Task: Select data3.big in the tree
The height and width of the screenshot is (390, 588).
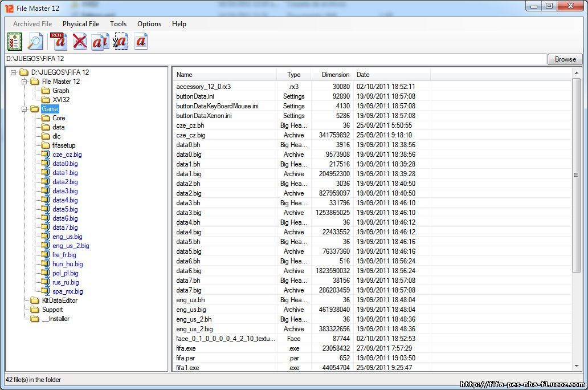Action: (66, 191)
